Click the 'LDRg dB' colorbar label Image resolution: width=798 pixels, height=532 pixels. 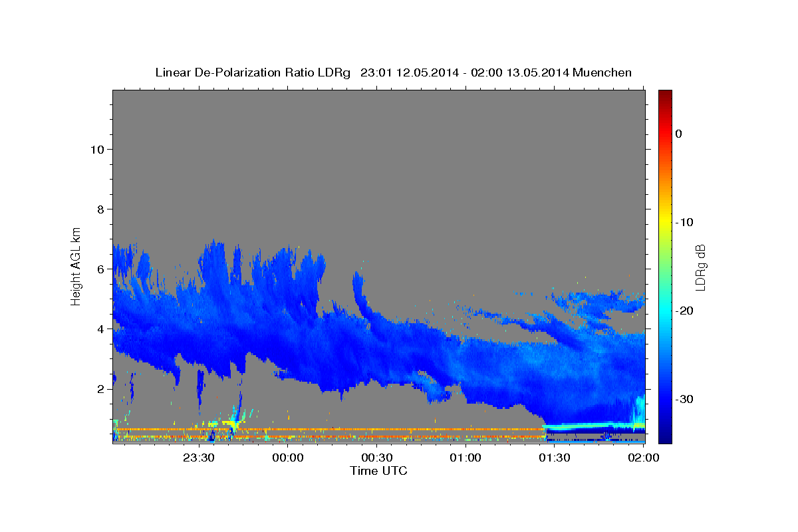(700, 267)
